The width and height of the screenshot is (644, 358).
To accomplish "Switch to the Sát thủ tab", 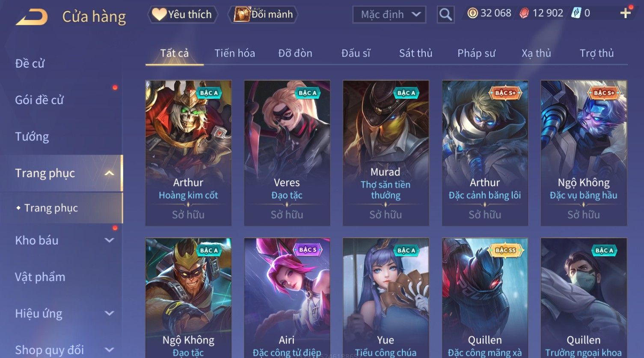I will pyautogui.click(x=415, y=53).
